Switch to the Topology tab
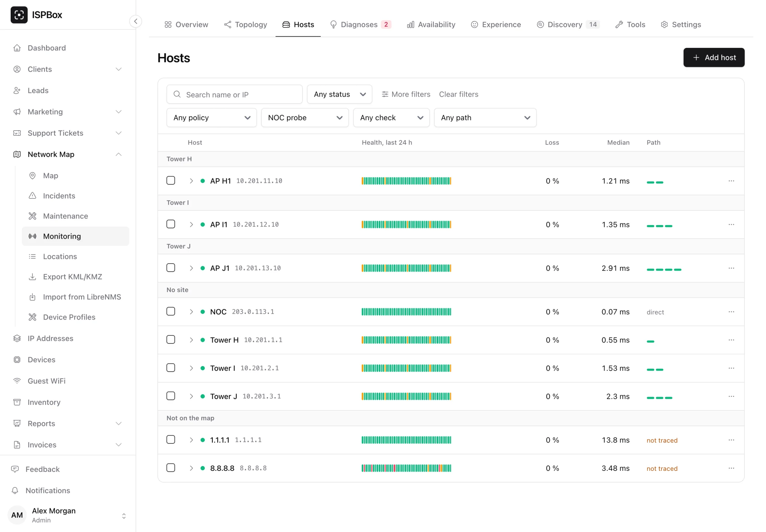 pos(246,25)
